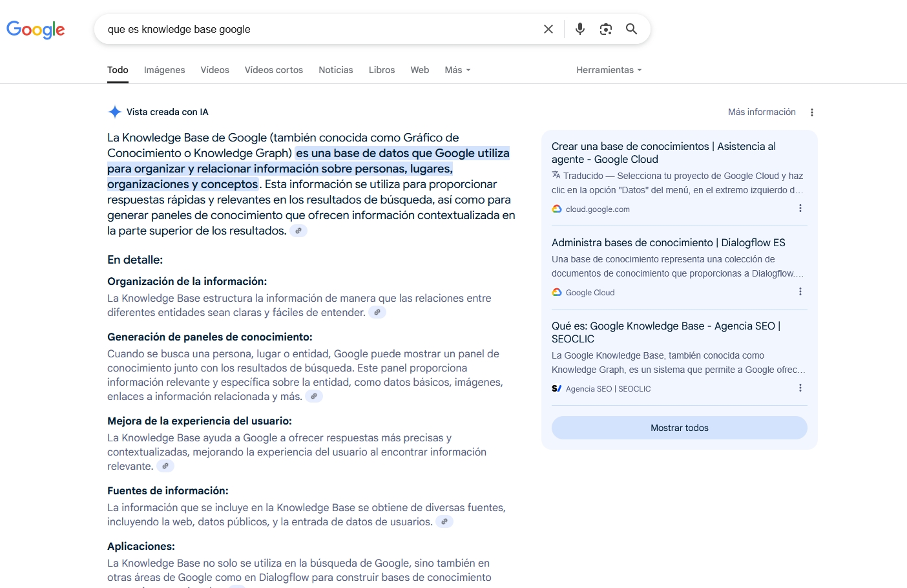Click the cloud.google.com source label
Screen dimensions: 907x588
click(598, 209)
